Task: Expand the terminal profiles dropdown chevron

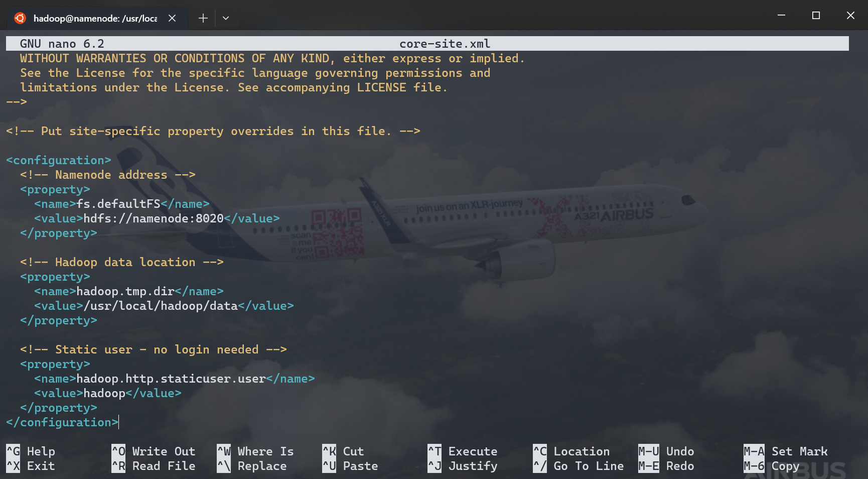Action: [226, 18]
